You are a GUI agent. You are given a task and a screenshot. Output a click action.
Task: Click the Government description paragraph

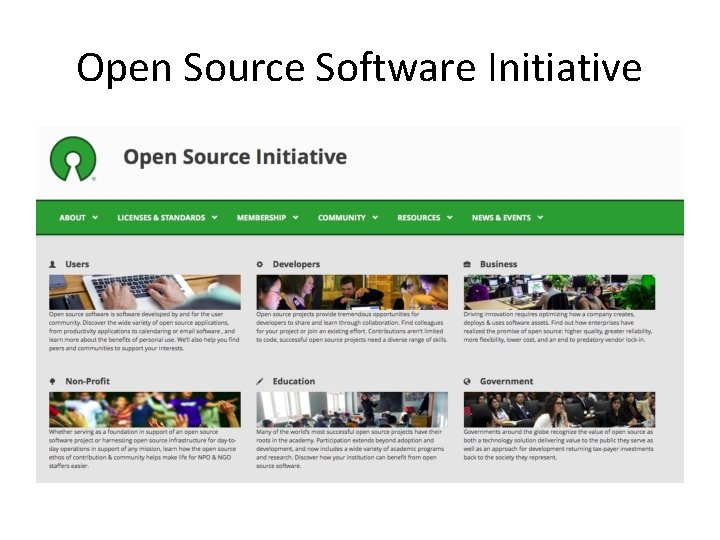tap(558, 444)
